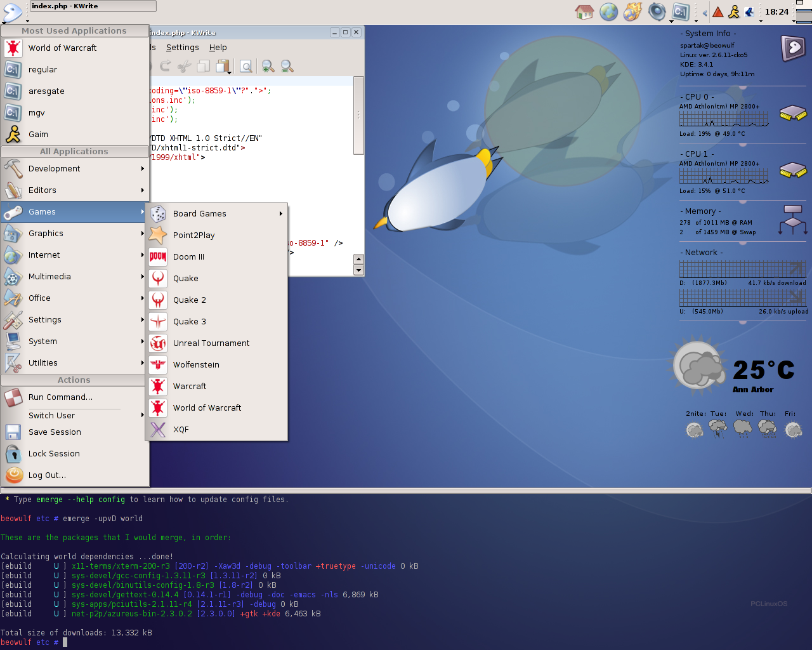Image resolution: width=812 pixels, height=650 pixels.
Task: Click the Zoom Out magnifier in KWrite
Action: click(x=287, y=65)
